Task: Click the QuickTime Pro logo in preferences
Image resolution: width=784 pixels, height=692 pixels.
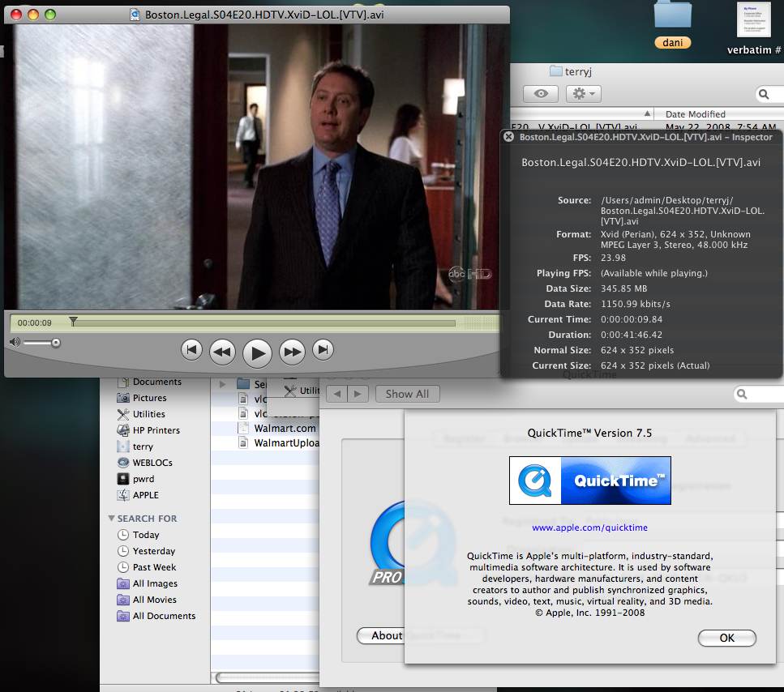Action: click(388, 544)
